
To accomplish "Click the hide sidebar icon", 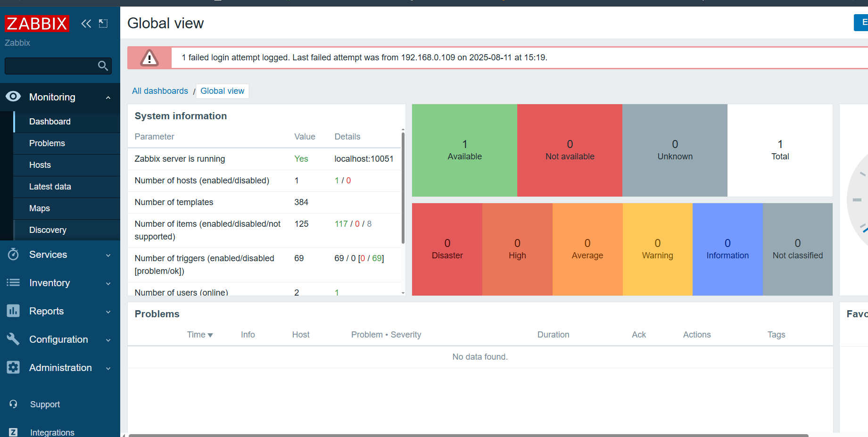I will pos(103,24).
